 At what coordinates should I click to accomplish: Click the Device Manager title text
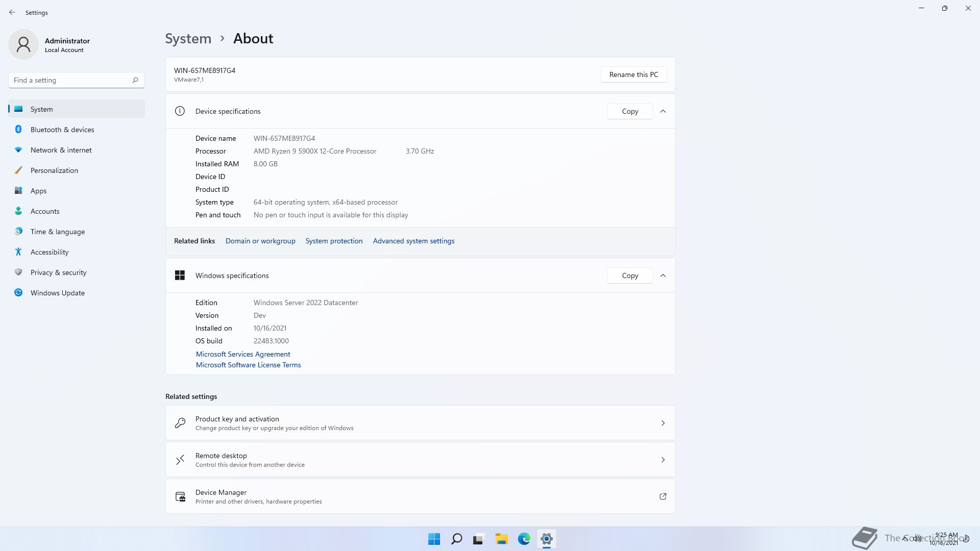tap(221, 492)
